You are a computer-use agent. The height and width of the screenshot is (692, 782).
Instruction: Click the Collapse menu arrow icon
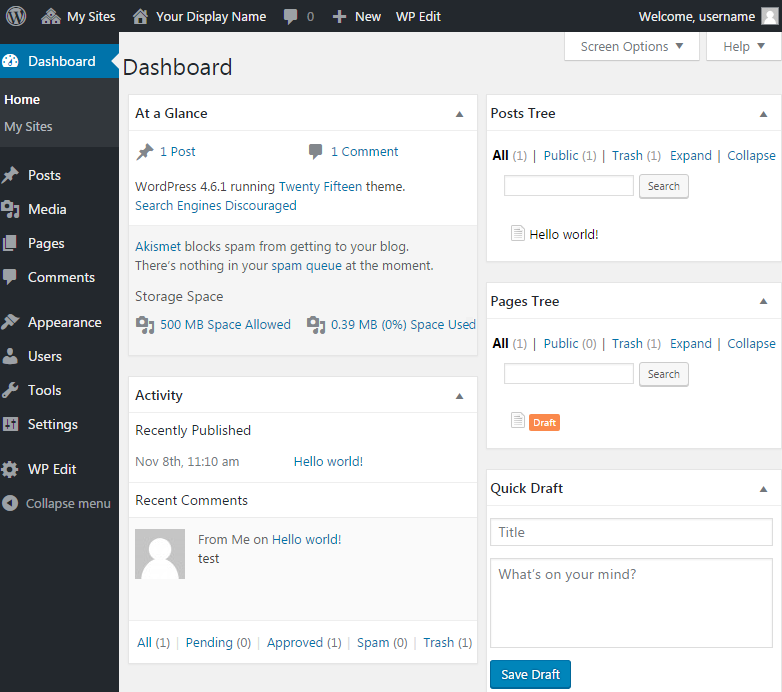point(10,503)
